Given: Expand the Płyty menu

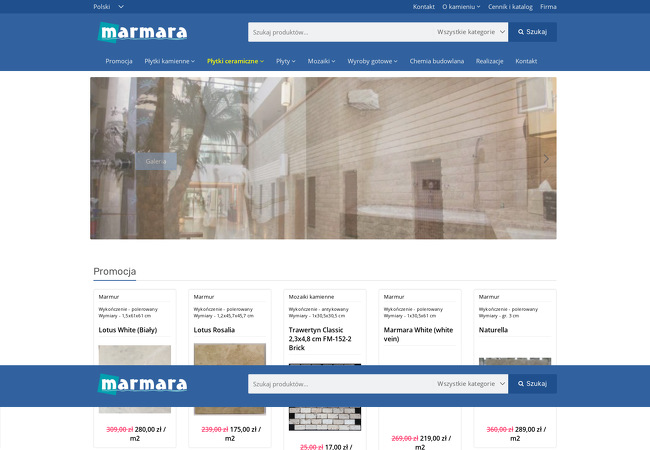Looking at the screenshot, I should tap(286, 61).
